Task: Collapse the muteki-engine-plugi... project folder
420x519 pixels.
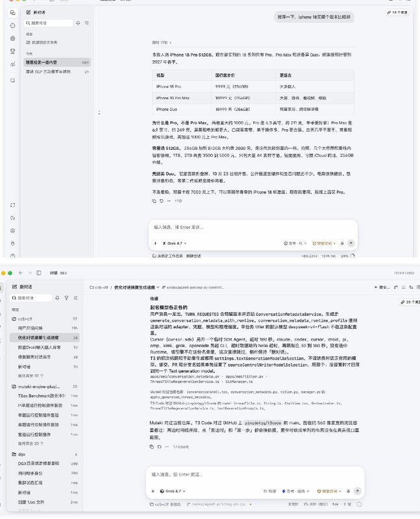Action: click(45, 386)
